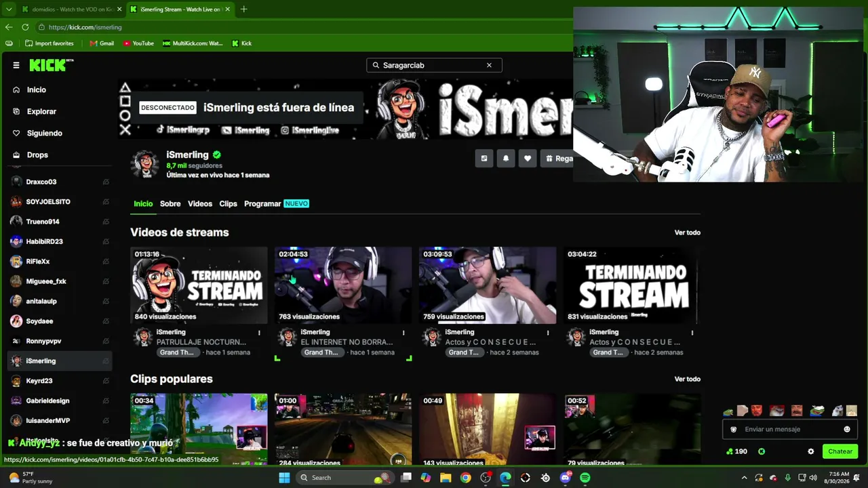Open the chat emoji picker
Image resolution: width=868 pixels, height=488 pixels.
(847, 429)
